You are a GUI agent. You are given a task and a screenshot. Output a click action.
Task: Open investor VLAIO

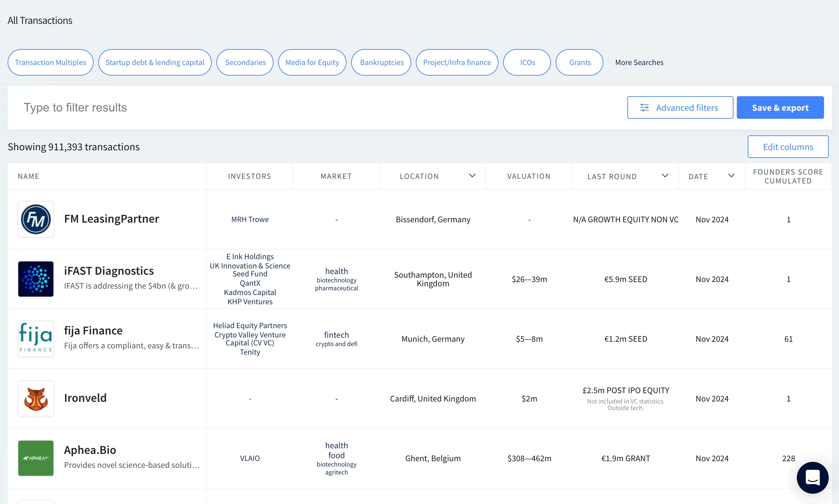click(250, 458)
